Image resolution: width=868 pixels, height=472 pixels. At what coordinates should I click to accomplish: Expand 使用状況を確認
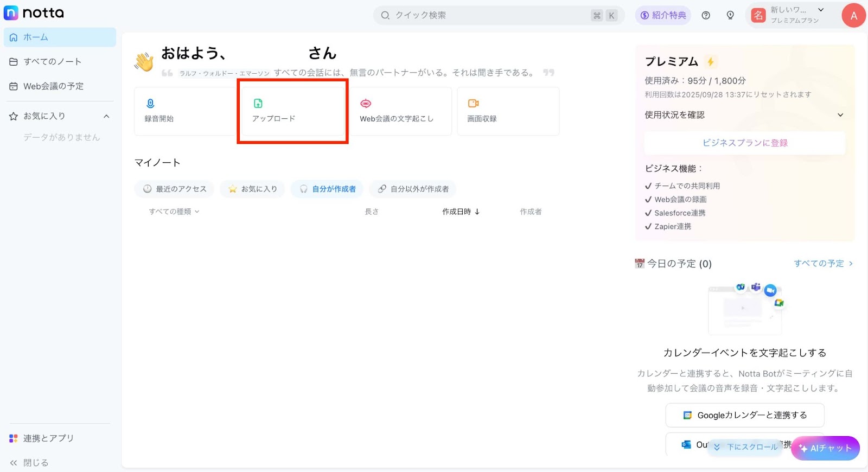pos(744,115)
